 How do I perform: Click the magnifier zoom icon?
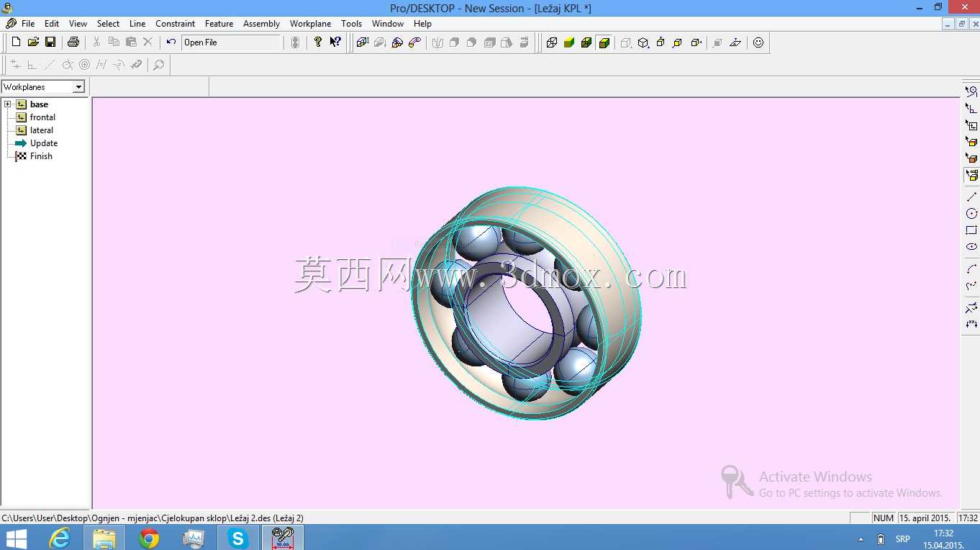(159, 65)
